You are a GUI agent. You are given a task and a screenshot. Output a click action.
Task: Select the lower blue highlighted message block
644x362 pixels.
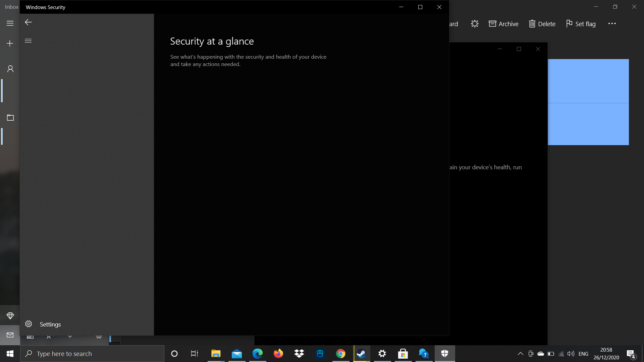pyautogui.click(x=588, y=124)
